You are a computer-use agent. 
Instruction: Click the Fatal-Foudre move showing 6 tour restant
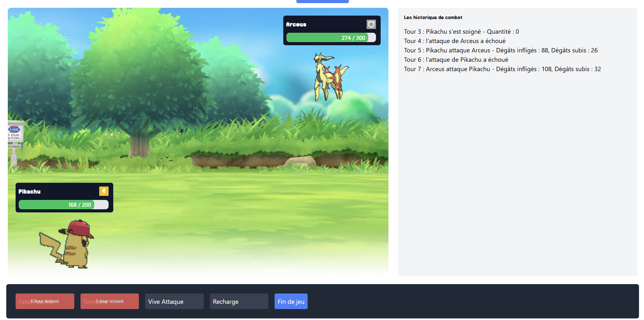pos(45,301)
